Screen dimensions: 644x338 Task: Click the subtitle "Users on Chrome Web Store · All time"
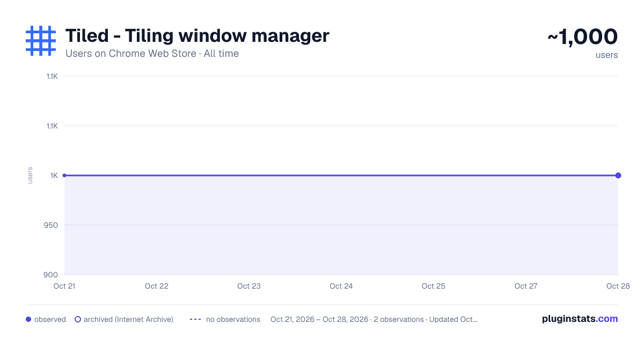pyautogui.click(x=152, y=54)
